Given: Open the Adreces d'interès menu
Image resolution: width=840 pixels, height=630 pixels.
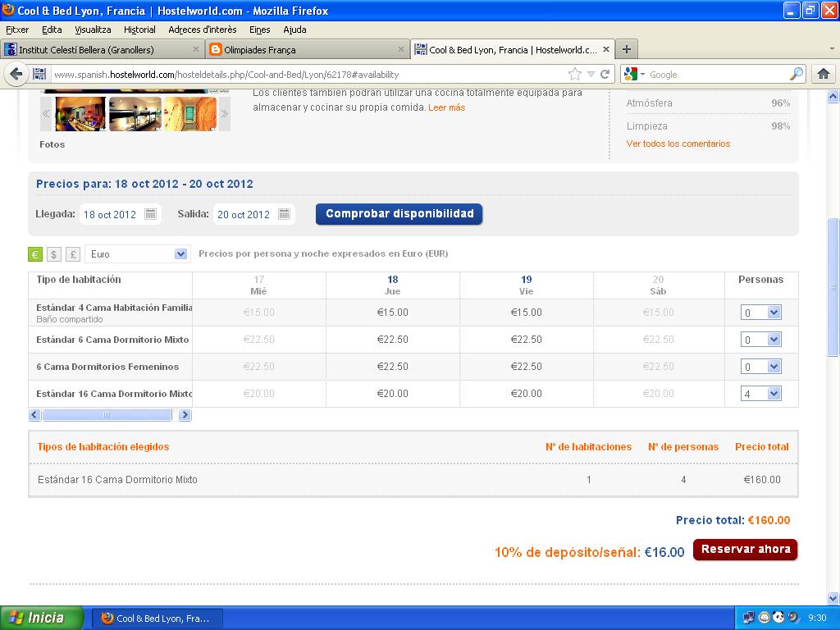Looking at the screenshot, I should coord(203,30).
